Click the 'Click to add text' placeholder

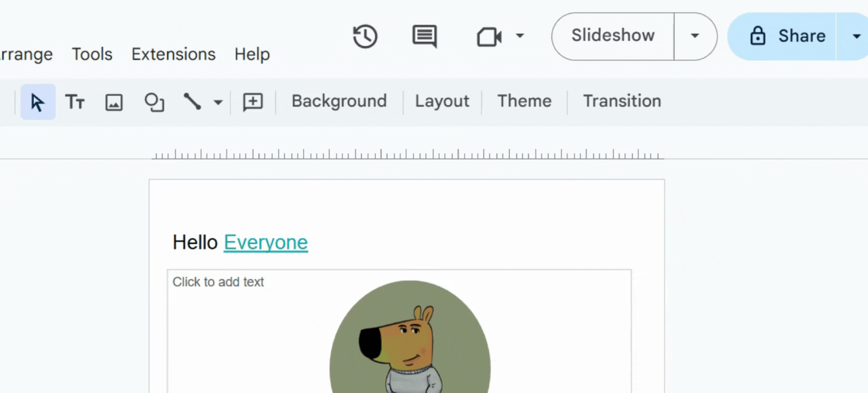tap(218, 282)
